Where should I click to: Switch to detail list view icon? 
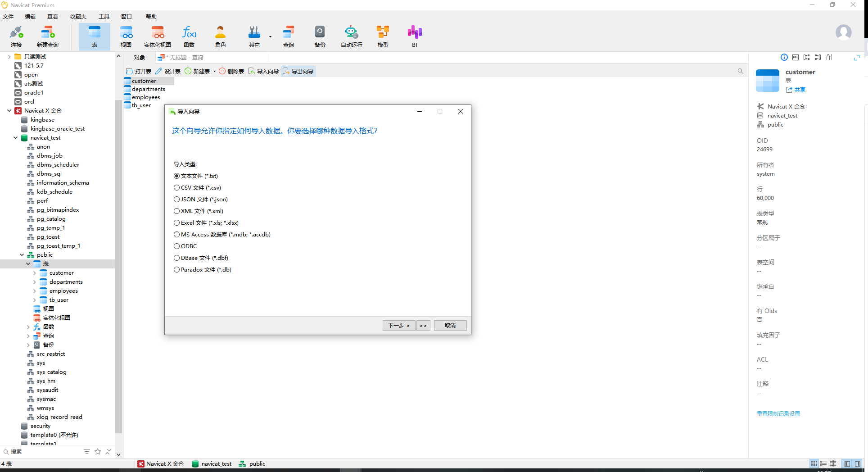pyautogui.click(x=823, y=463)
